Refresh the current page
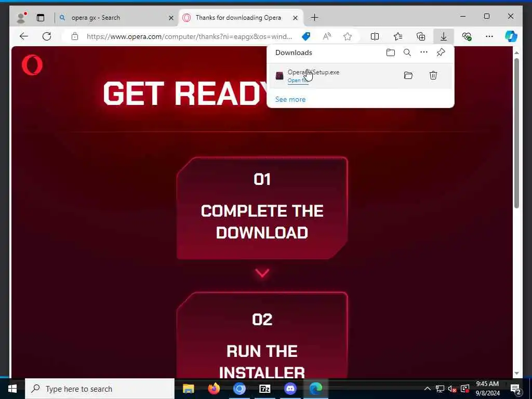Image resolution: width=532 pixels, height=399 pixels. (47, 36)
